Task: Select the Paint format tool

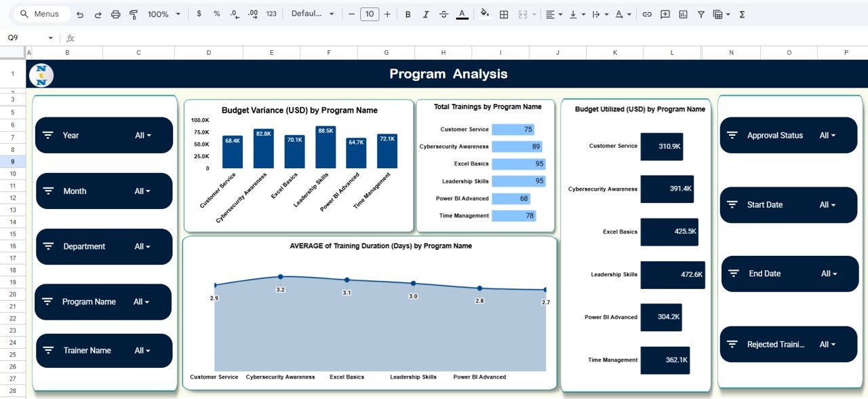Action: [x=133, y=14]
